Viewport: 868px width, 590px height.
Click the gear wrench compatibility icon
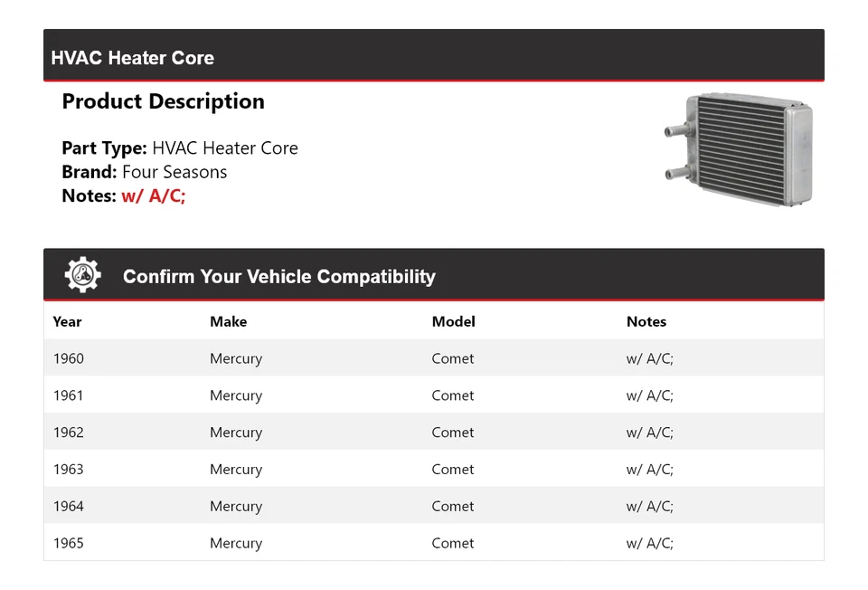[x=82, y=275]
